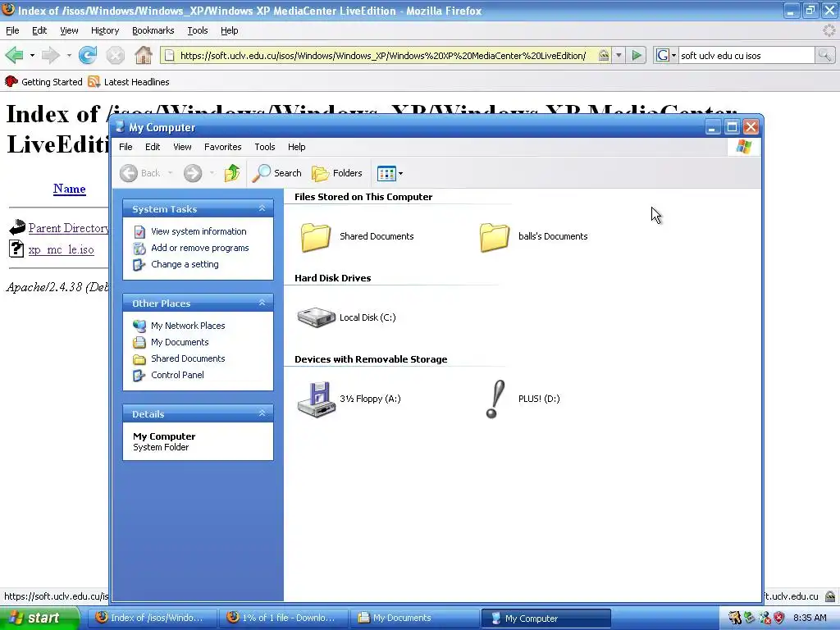840x630 pixels.
Task: Click Change a setting link
Action: point(185,265)
